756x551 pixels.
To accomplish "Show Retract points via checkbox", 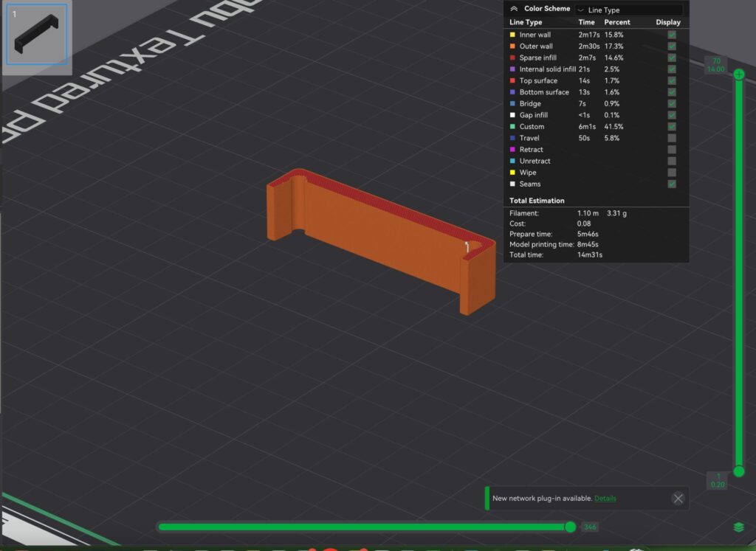I will (x=672, y=150).
